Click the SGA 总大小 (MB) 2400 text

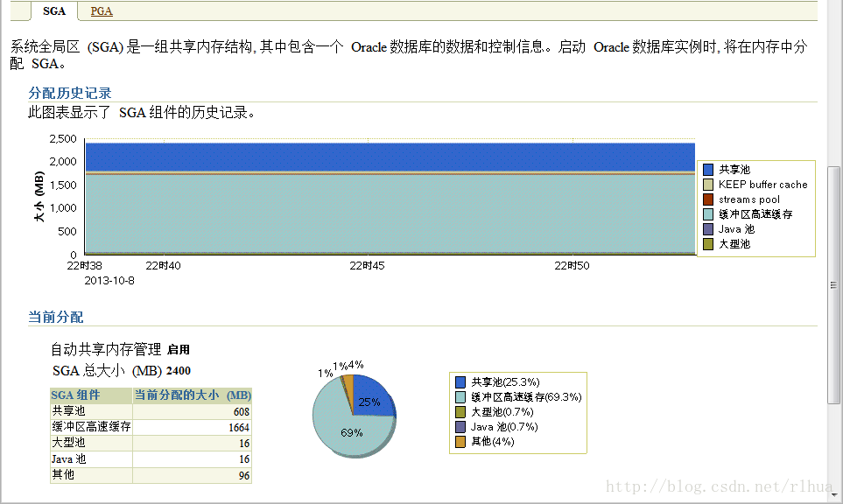(122, 371)
